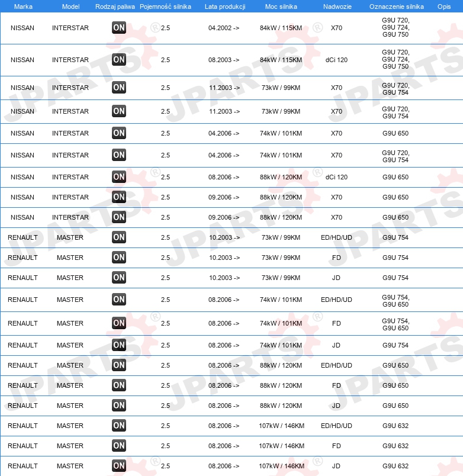The height and width of the screenshot is (476, 463).
Task: Click NISSAN in the 04.2002 row
Action: click(22, 28)
